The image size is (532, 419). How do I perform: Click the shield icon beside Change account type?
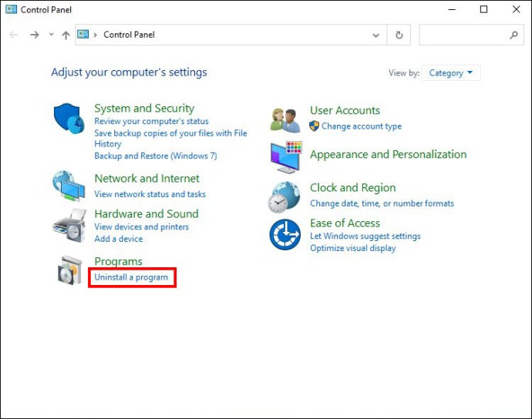314,126
